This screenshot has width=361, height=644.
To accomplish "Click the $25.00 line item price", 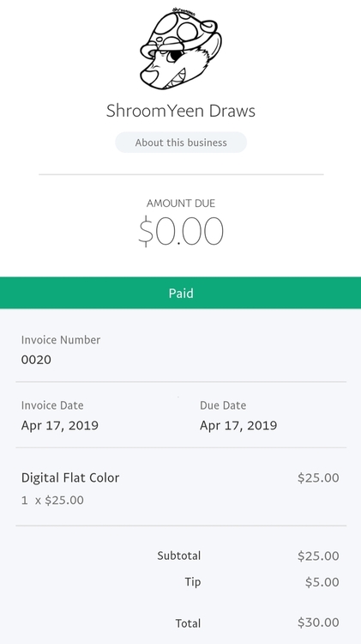I will tap(318, 477).
